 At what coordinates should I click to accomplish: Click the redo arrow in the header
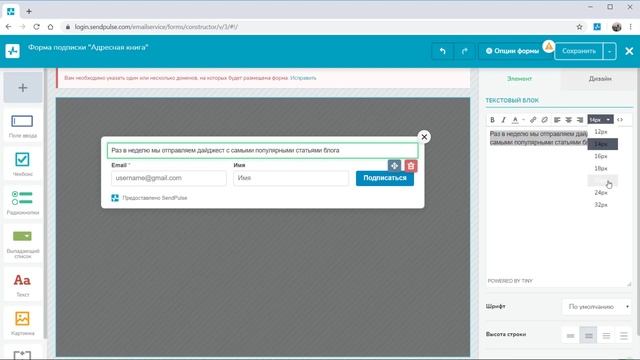464,51
